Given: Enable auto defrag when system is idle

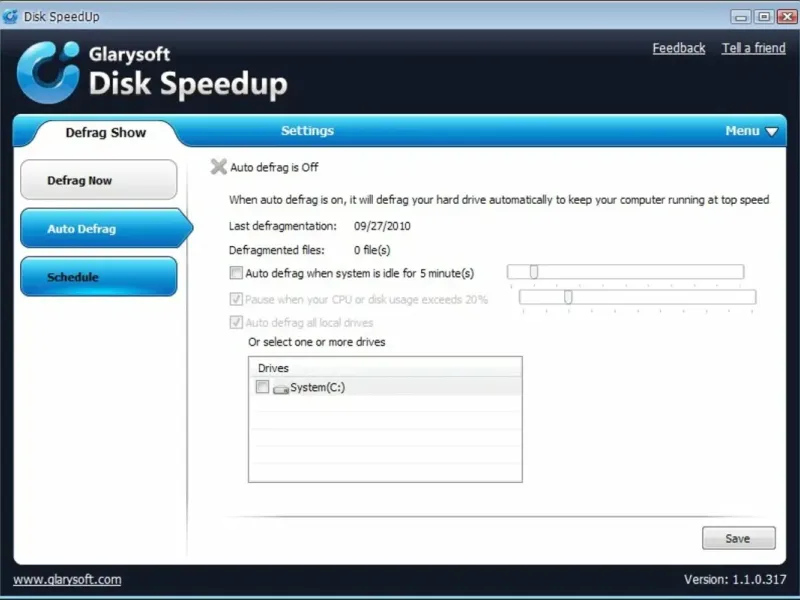Looking at the screenshot, I should tap(236, 272).
